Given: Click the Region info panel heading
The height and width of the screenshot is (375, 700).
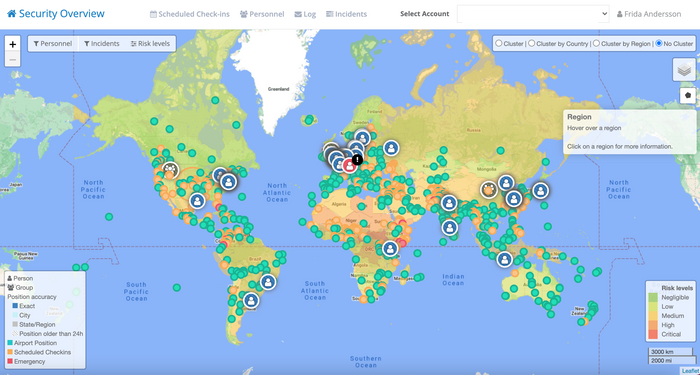Looking at the screenshot, I should click(x=579, y=117).
